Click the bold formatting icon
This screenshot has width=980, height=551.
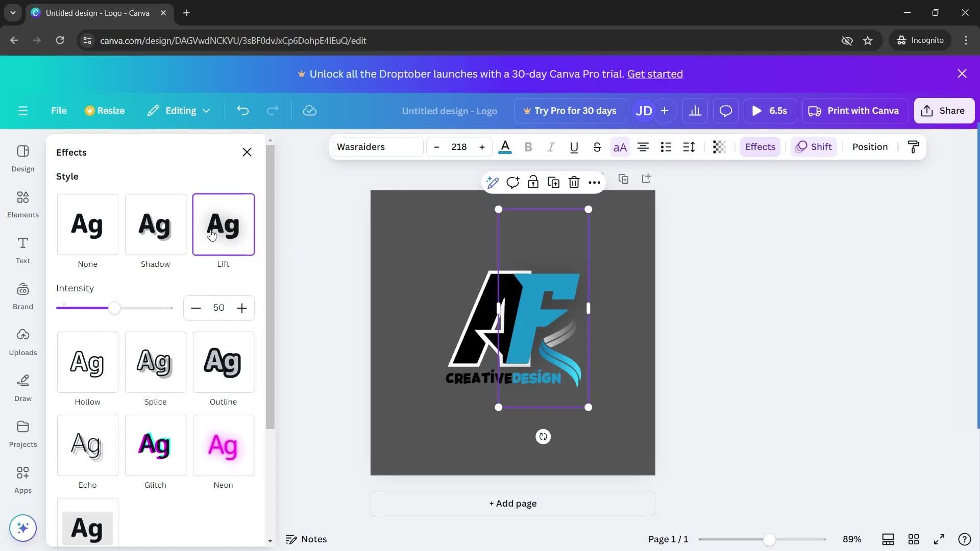click(x=528, y=146)
